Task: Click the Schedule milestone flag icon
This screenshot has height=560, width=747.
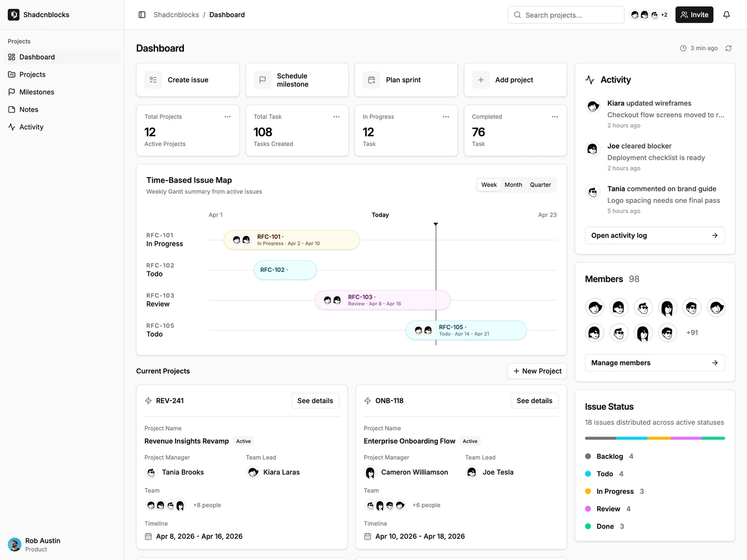Action: tap(262, 80)
